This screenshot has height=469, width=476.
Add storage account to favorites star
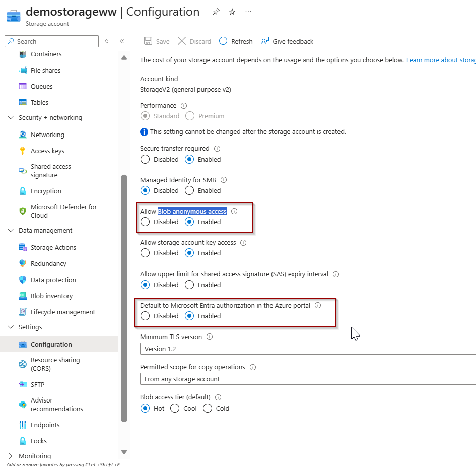point(232,12)
